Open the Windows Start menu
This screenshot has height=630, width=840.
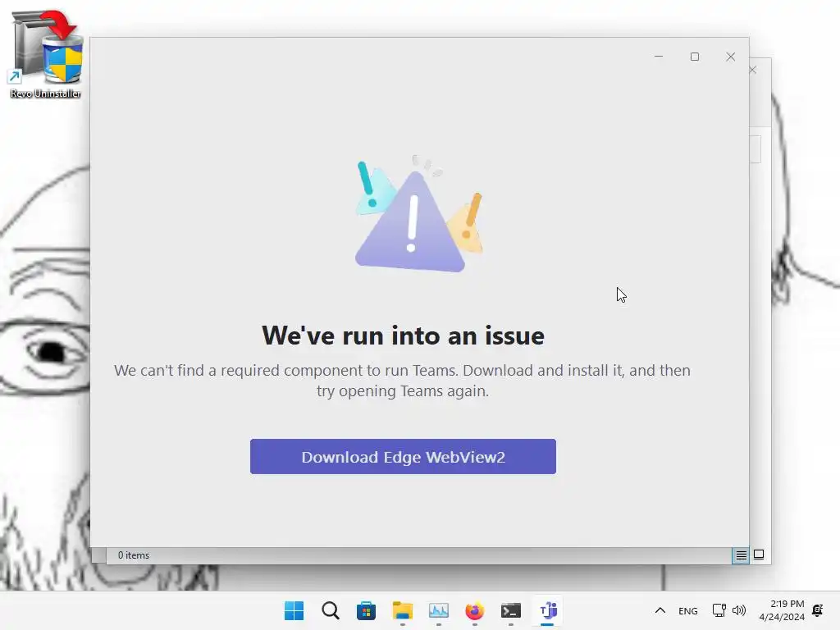[x=294, y=610]
